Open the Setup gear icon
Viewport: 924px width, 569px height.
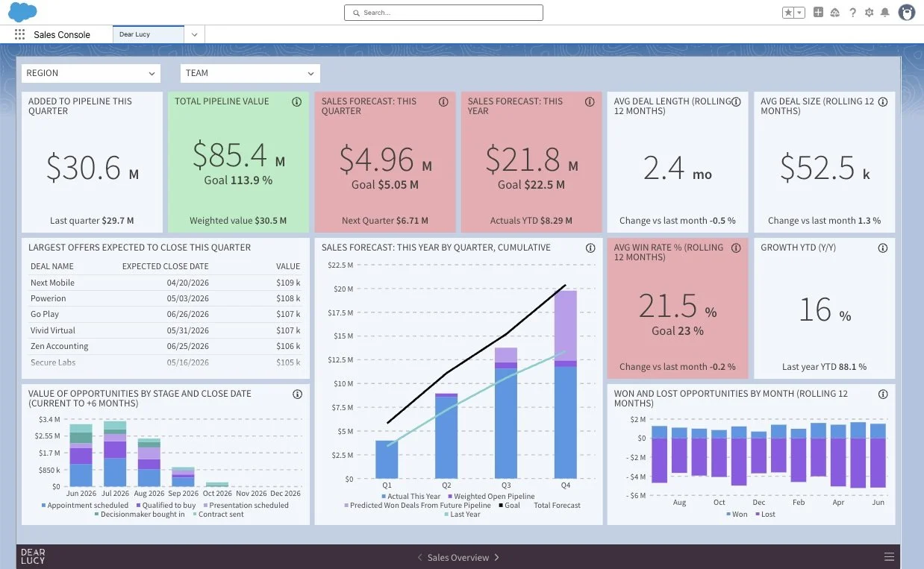[x=869, y=13]
